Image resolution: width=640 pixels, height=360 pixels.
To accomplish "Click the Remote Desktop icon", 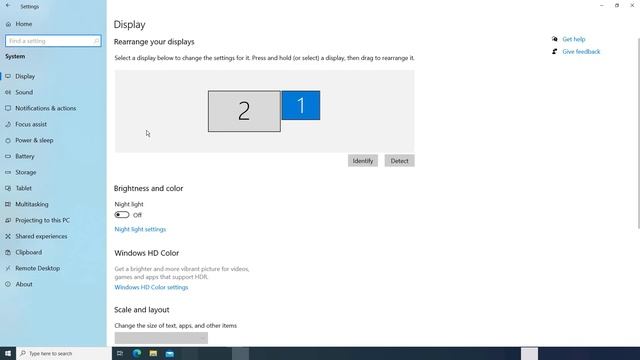I will click(x=8, y=268).
